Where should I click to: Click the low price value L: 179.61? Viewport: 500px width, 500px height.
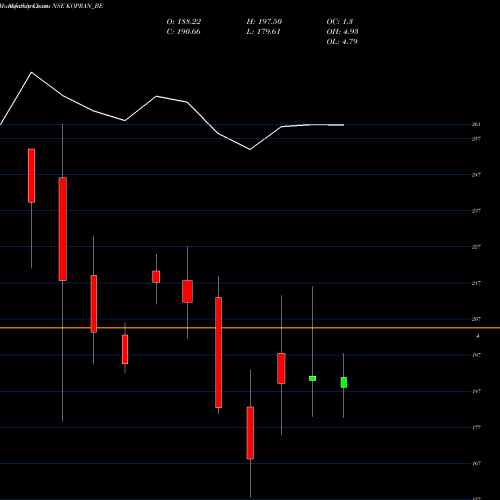click(264, 32)
